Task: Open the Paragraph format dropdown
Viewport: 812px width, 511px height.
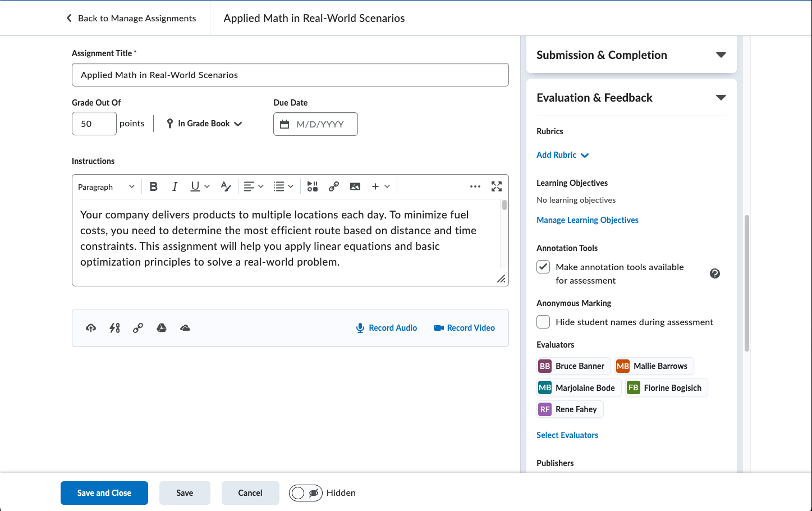Action: tap(106, 187)
